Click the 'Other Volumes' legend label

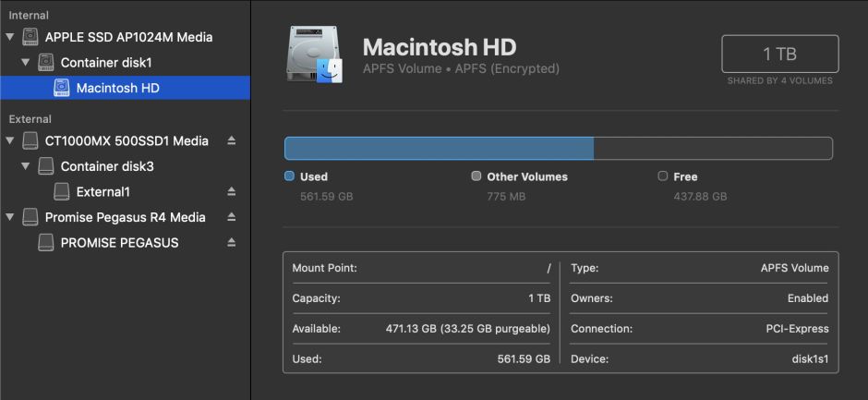(x=527, y=176)
